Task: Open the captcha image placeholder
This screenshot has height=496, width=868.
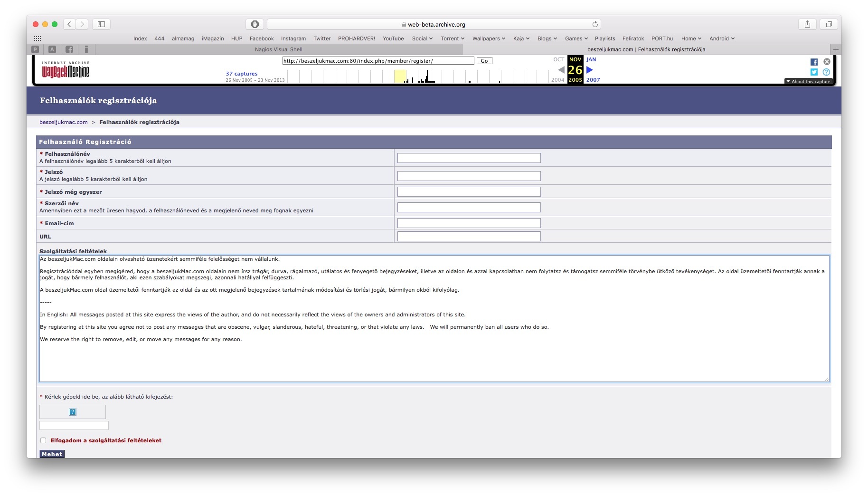Action: tap(73, 412)
